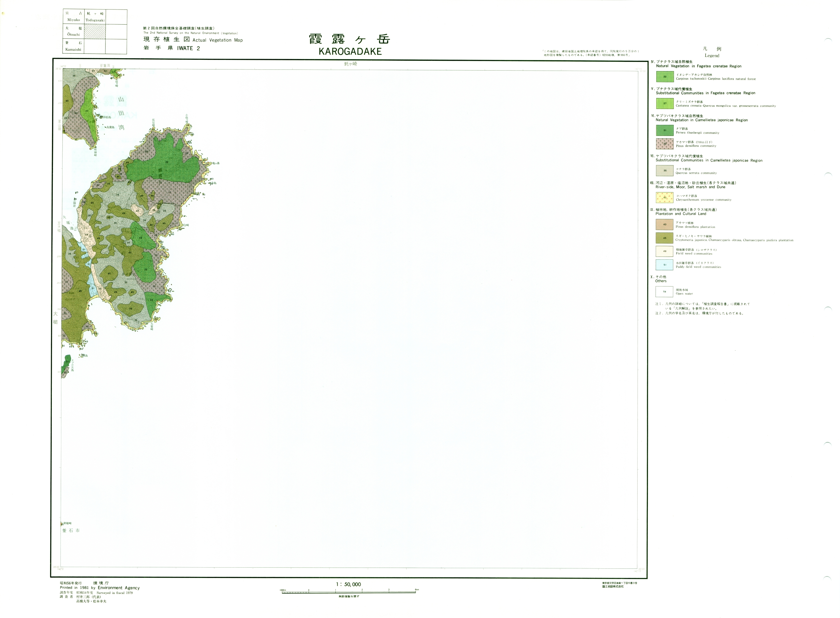Screen dimensions: 840x618
Task: Click the 大槌 label on left map margin
Action: pos(55,318)
